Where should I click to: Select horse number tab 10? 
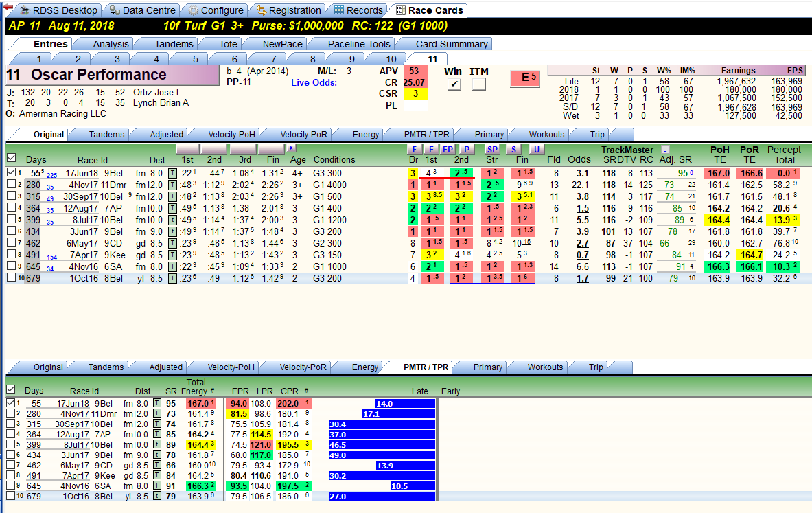(x=391, y=59)
